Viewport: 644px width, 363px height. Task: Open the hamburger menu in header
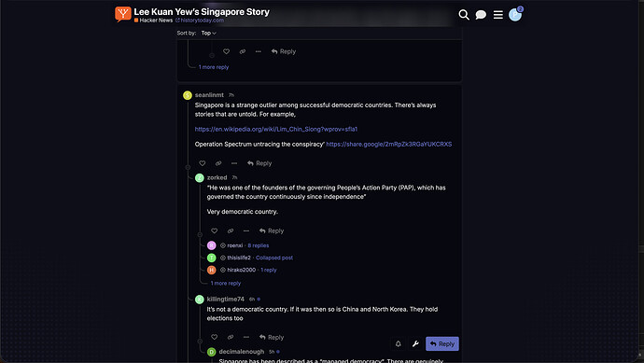[497, 15]
